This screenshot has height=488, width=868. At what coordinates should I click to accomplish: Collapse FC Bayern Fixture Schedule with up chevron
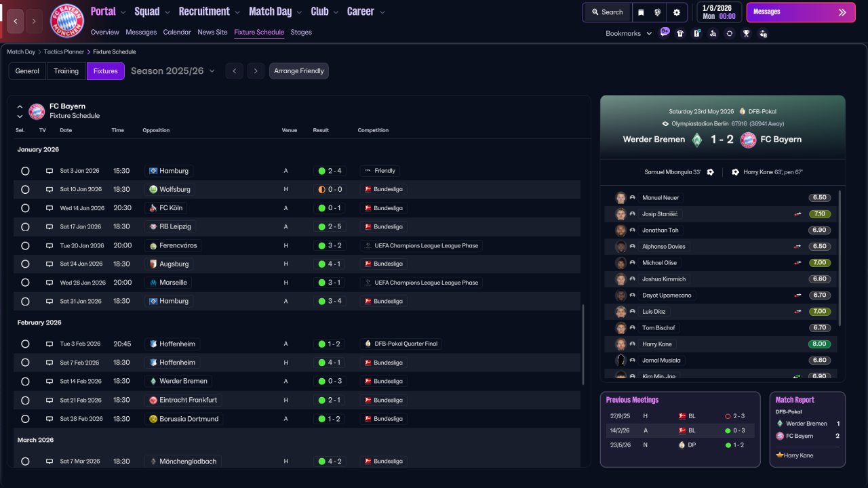click(x=20, y=106)
